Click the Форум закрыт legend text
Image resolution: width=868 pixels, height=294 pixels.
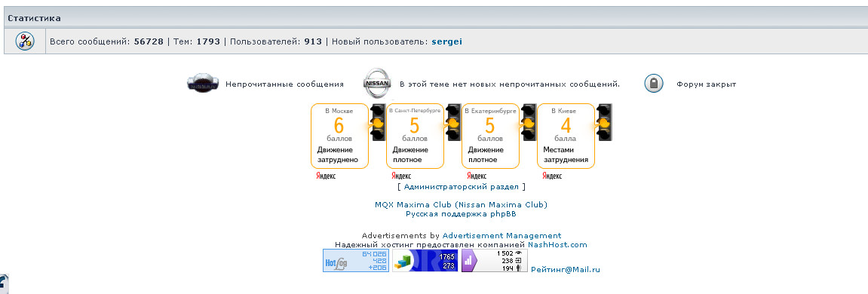(x=707, y=84)
